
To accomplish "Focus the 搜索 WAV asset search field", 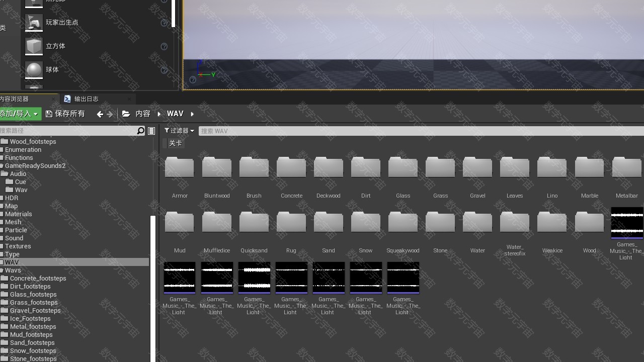I will point(421,131).
